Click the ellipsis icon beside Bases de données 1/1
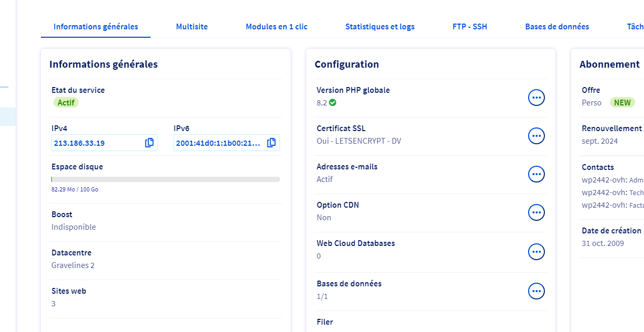Image resolution: width=644 pixels, height=332 pixels. pyautogui.click(x=536, y=291)
